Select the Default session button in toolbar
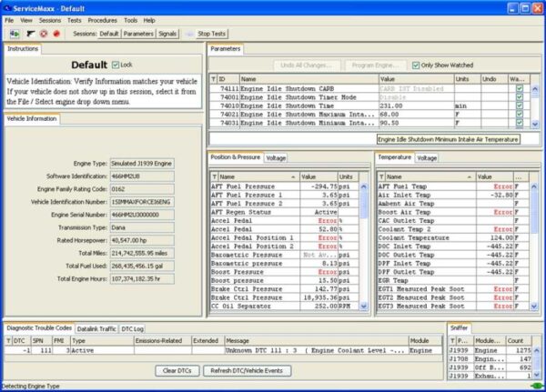Viewport: 546px width, 392px height. [x=109, y=34]
